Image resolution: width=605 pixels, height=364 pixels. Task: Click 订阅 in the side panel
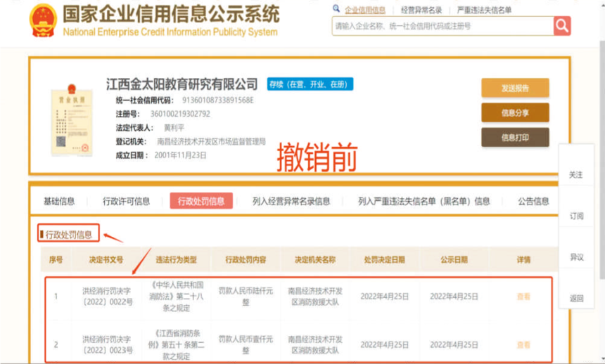(576, 216)
